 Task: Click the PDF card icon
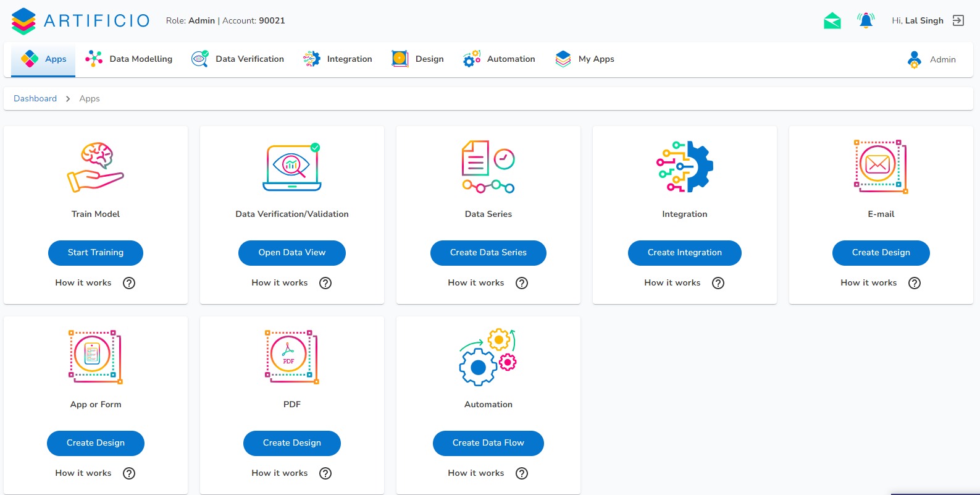point(292,357)
